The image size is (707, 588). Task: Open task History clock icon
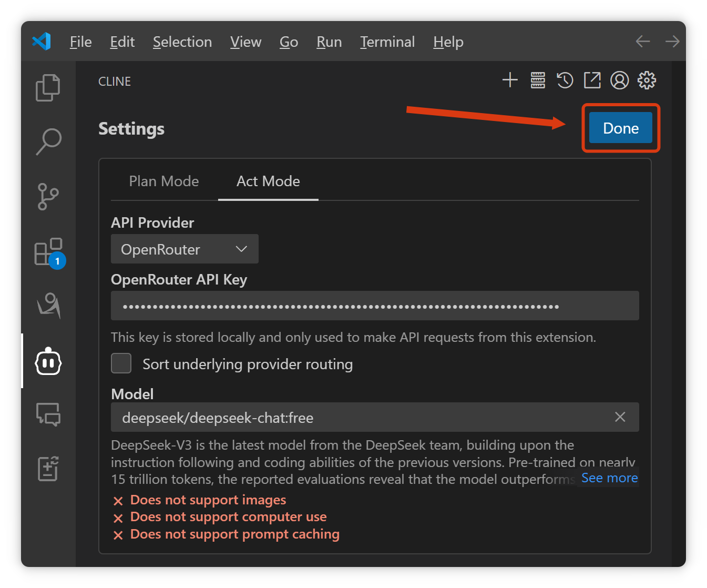coord(565,80)
